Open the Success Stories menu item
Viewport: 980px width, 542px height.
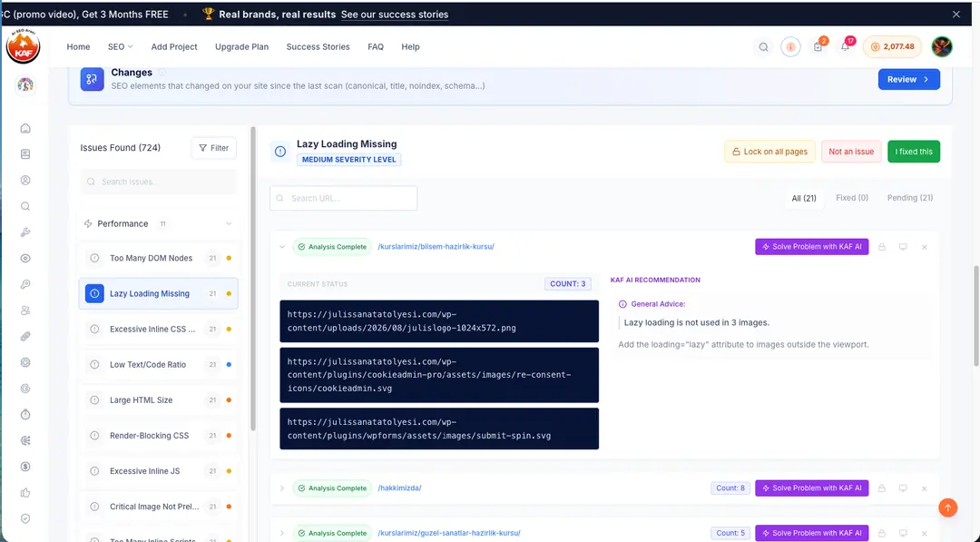point(318,47)
